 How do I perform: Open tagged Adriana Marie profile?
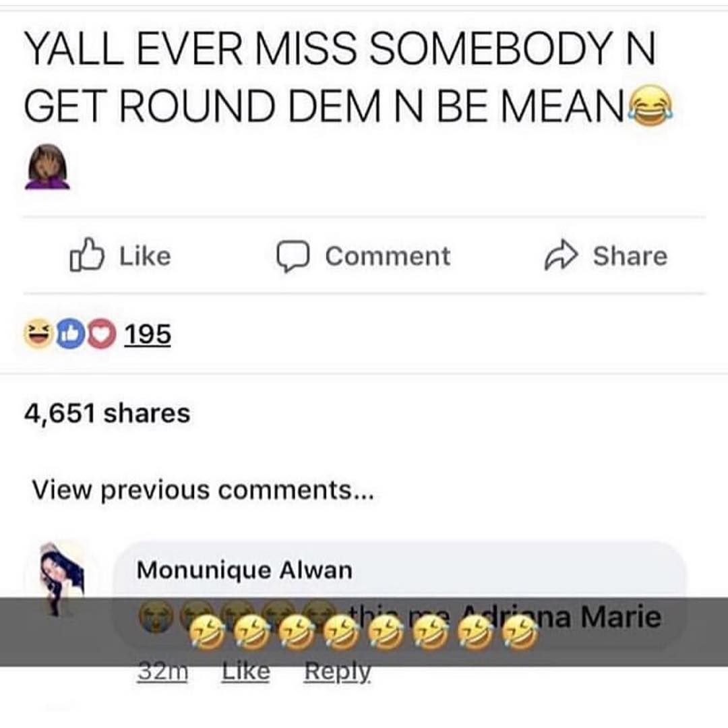(562, 617)
